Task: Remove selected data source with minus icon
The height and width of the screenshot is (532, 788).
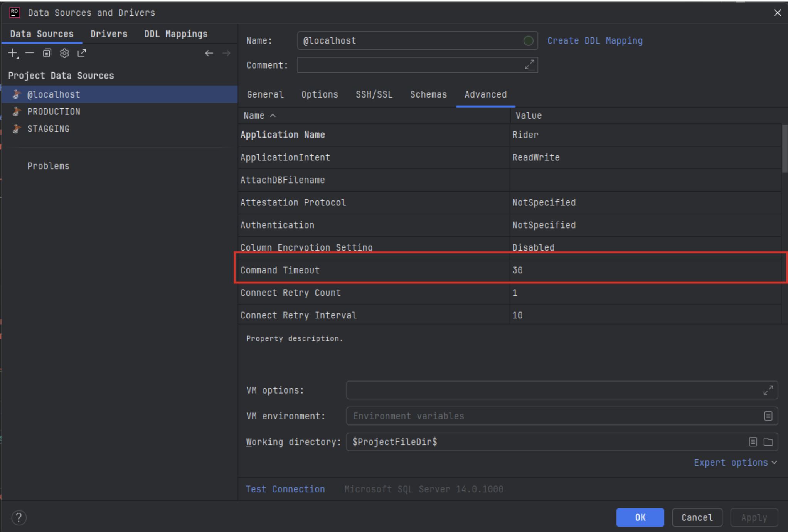Action: point(30,53)
